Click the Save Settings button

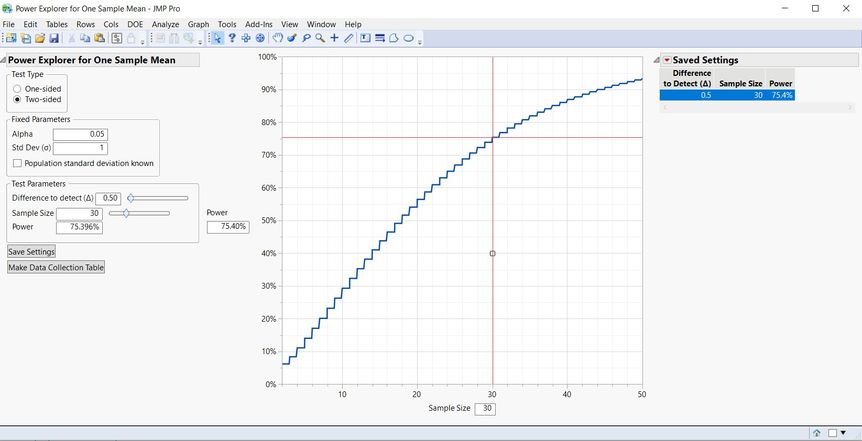coord(31,251)
